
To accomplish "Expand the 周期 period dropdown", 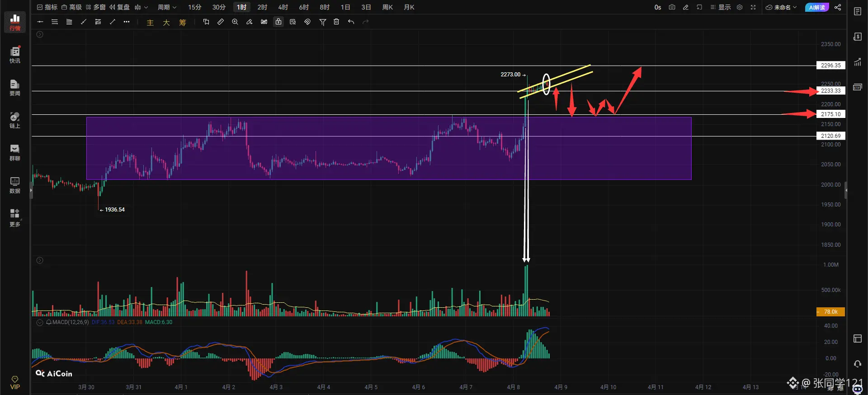I will pos(167,7).
